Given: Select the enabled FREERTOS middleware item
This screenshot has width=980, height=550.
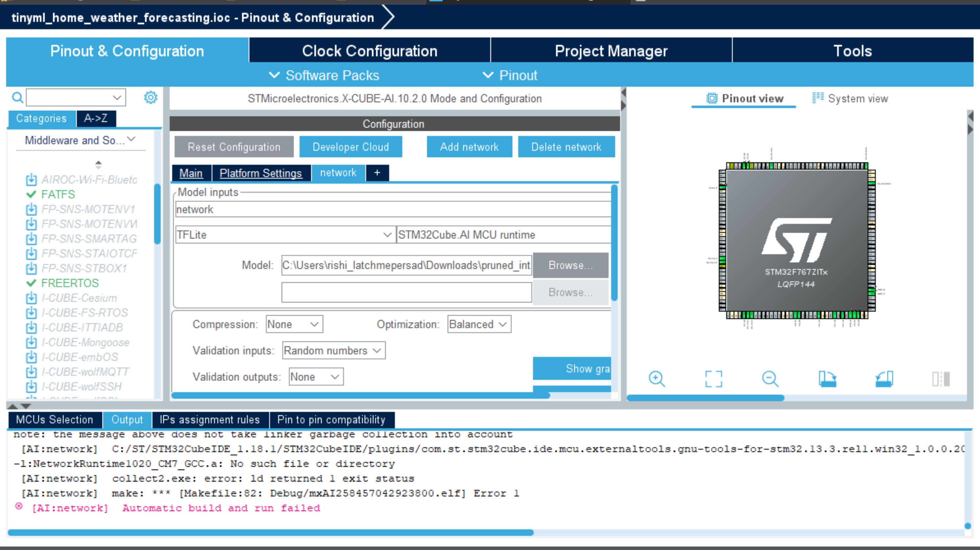Looking at the screenshot, I should (70, 283).
